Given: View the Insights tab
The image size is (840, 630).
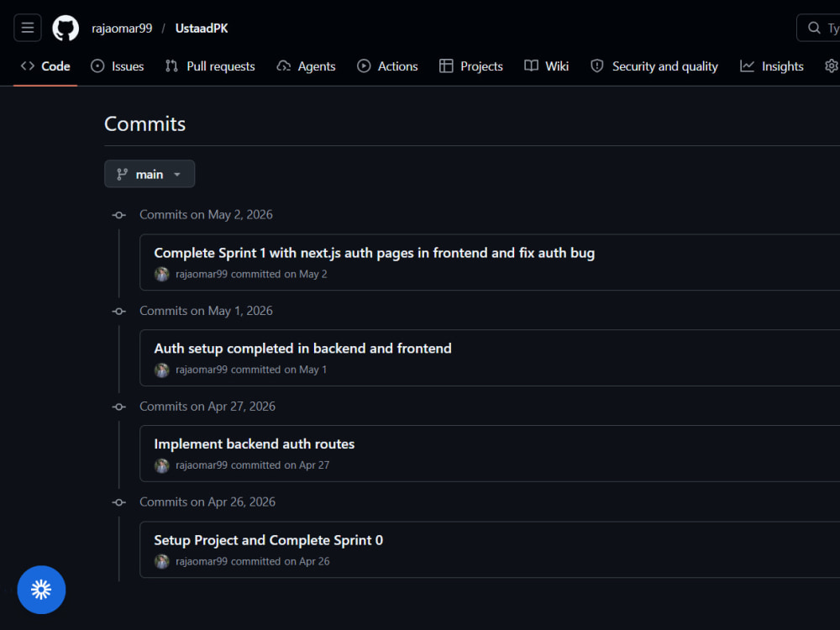Looking at the screenshot, I should [x=772, y=66].
